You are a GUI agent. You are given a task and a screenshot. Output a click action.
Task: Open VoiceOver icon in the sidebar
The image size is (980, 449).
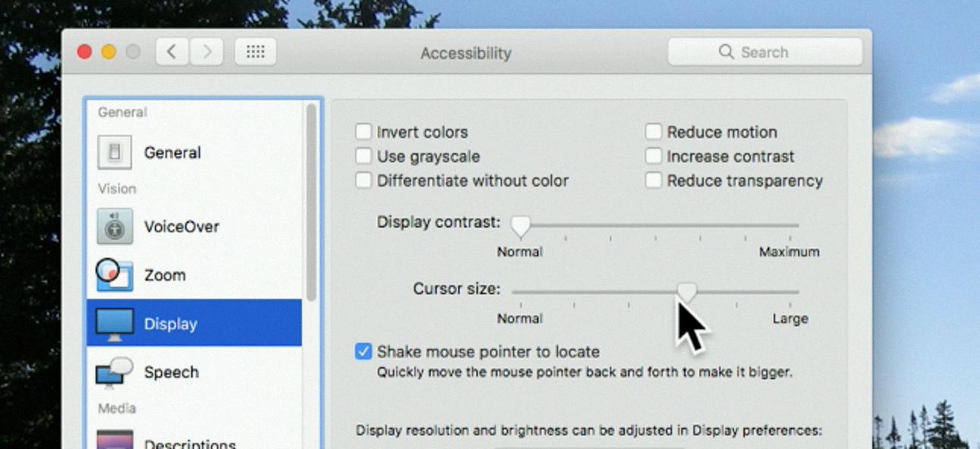point(115,226)
